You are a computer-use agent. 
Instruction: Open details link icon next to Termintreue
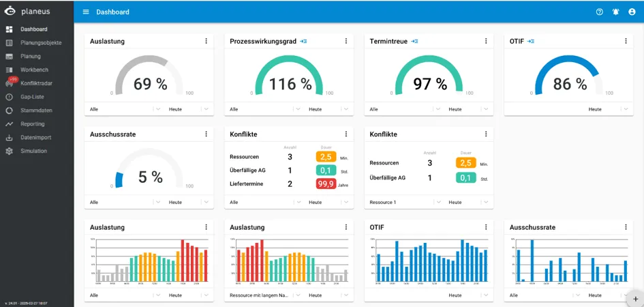pyautogui.click(x=414, y=41)
